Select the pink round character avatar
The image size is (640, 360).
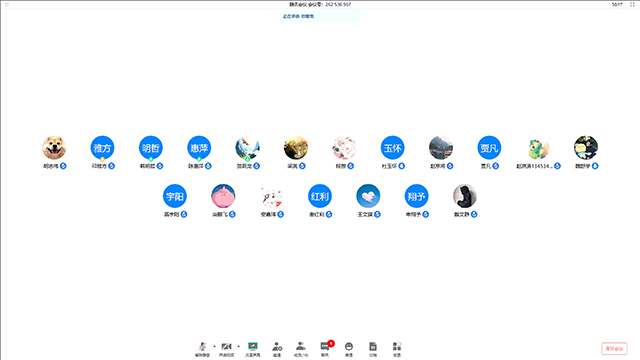223,196
